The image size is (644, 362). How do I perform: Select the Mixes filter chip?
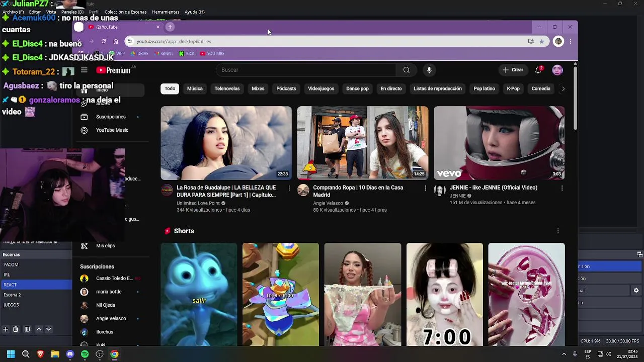(258, 88)
